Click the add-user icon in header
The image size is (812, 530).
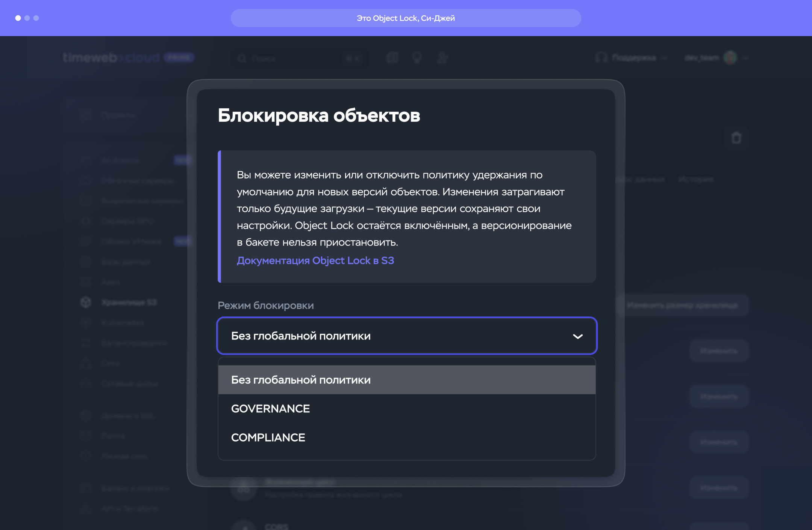pos(442,58)
